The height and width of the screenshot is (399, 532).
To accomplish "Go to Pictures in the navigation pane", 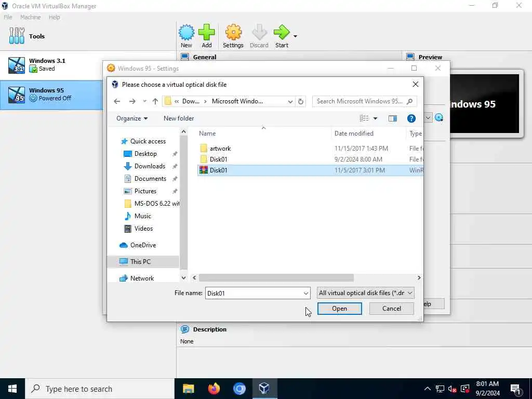I will click(145, 191).
